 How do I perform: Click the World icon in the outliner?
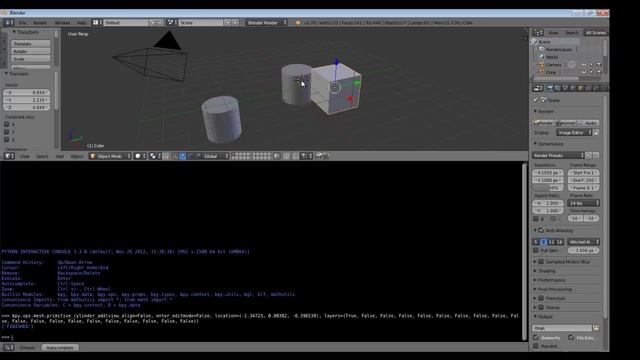(x=542, y=57)
